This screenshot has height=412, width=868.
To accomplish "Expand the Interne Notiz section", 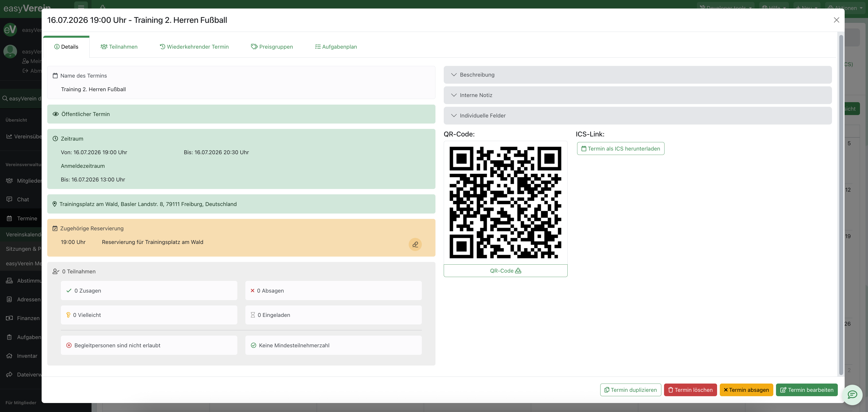I will [x=637, y=95].
